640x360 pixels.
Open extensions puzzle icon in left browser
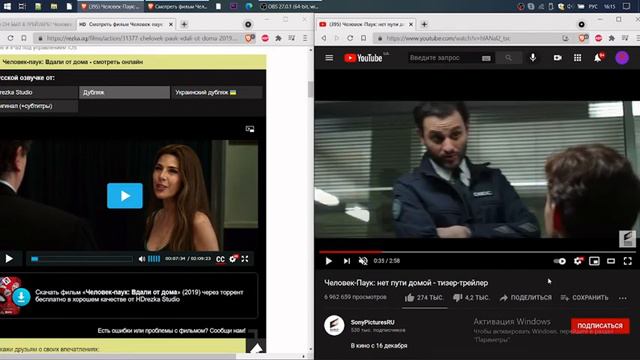point(278,38)
